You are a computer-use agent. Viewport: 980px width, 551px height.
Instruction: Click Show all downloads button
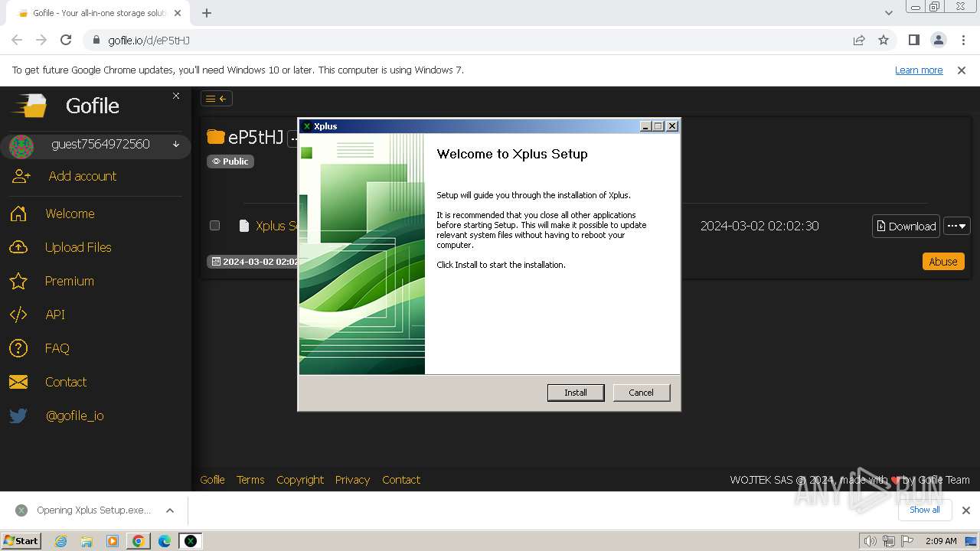pos(924,510)
